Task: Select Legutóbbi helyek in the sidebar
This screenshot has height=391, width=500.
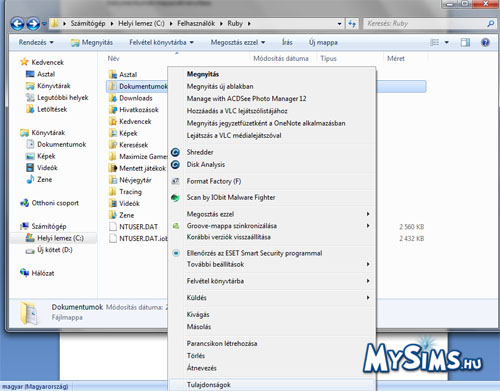Action: [x=63, y=97]
